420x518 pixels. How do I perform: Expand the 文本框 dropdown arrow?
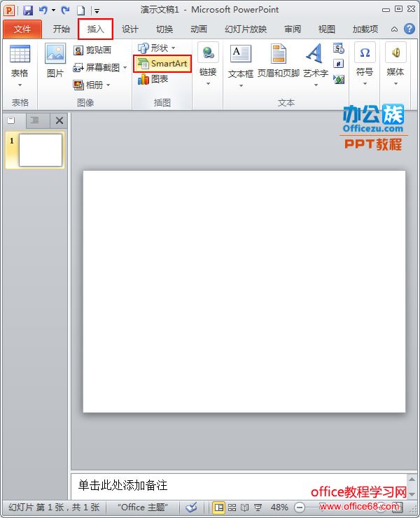(241, 85)
